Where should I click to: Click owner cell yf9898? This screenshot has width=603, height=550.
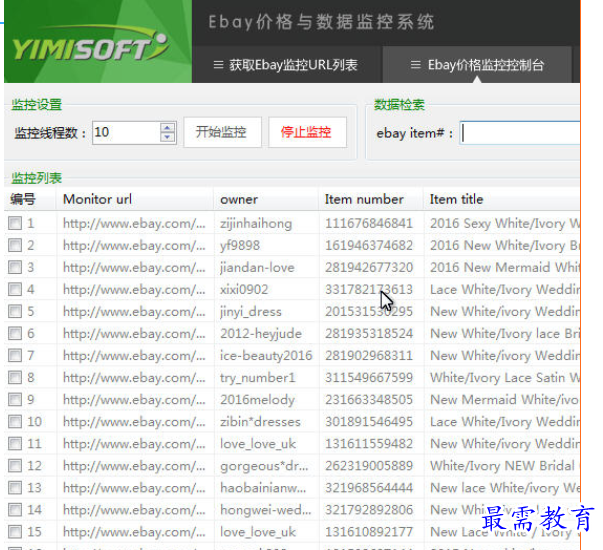pyautogui.click(x=240, y=245)
